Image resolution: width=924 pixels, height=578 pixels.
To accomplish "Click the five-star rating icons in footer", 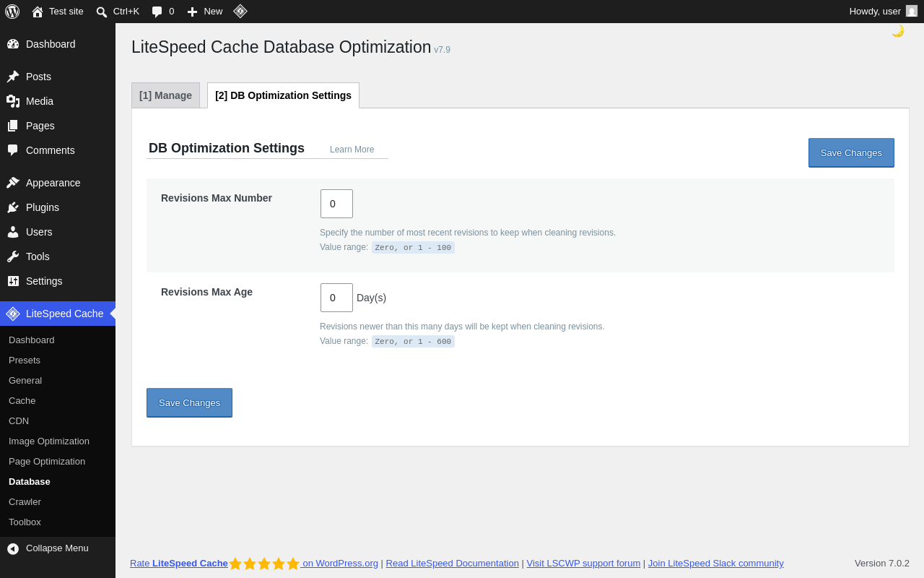I will click(264, 564).
